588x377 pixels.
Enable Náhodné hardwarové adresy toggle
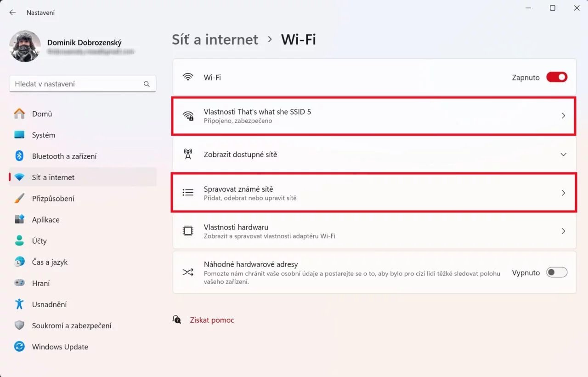pos(556,272)
